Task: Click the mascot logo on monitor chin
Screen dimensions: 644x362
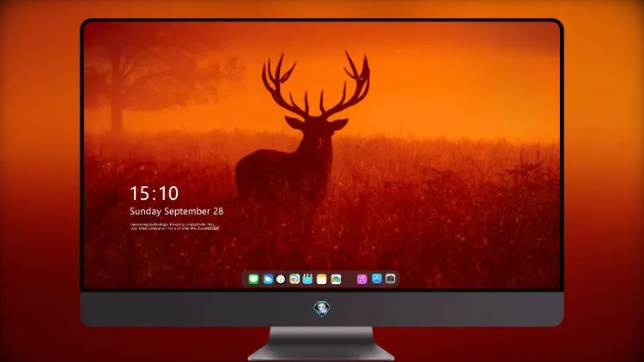Action: point(322,308)
